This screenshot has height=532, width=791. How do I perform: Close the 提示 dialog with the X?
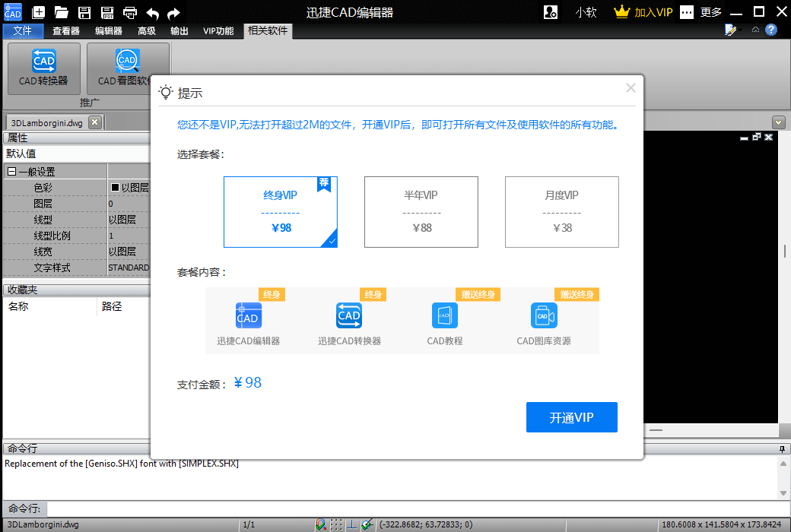click(631, 88)
